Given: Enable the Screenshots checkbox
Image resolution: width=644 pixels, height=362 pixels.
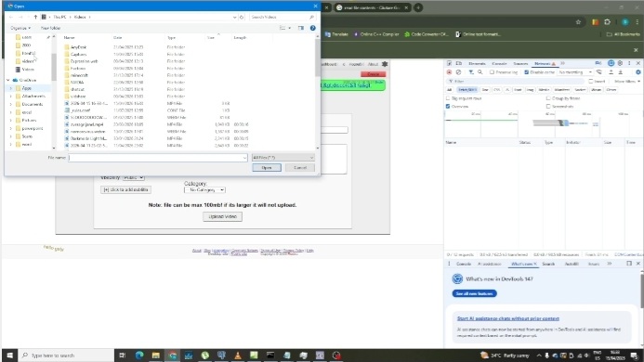Looking at the screenshot, I should [548, 107].
